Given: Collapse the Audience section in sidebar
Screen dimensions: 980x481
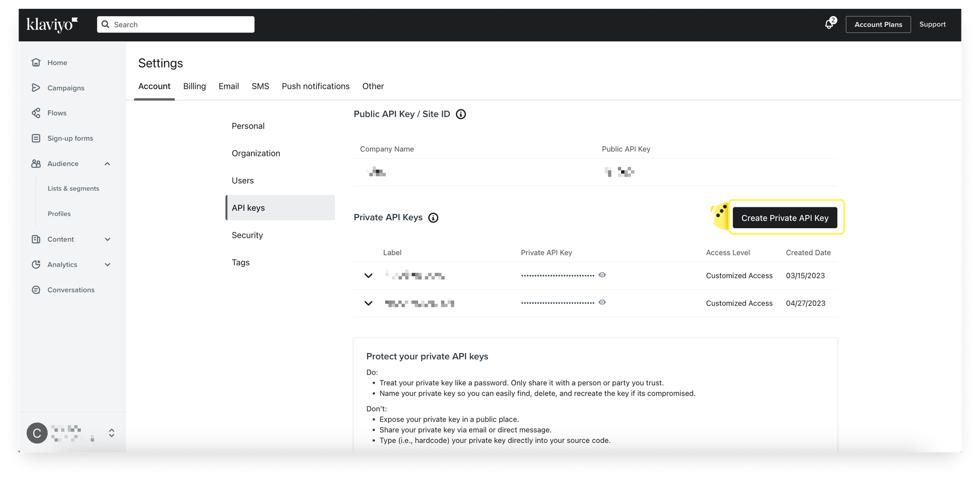Looking at the screenshot, I should pyautogui.click(x=107, y=164).
